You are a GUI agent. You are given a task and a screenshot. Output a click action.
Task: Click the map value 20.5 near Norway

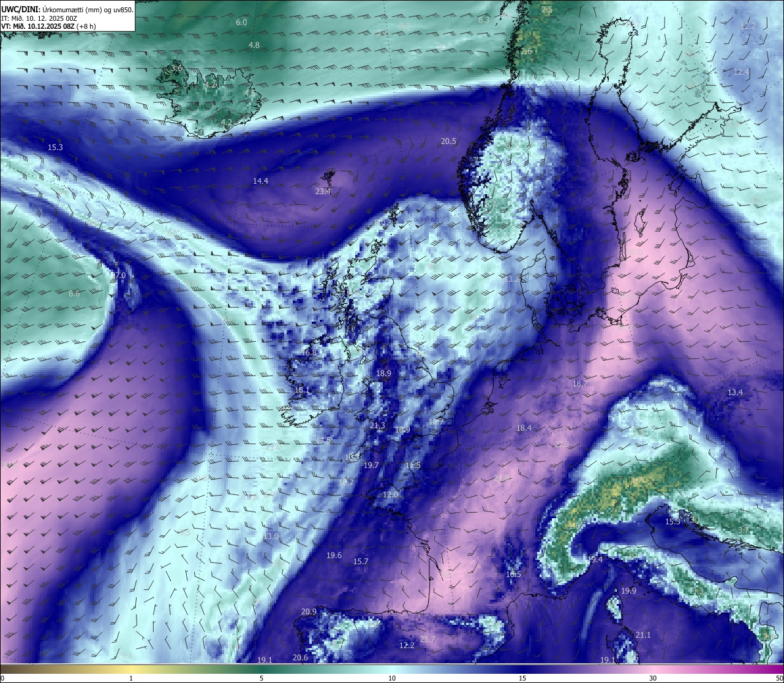pyautogui.click(x=448, y=142)
